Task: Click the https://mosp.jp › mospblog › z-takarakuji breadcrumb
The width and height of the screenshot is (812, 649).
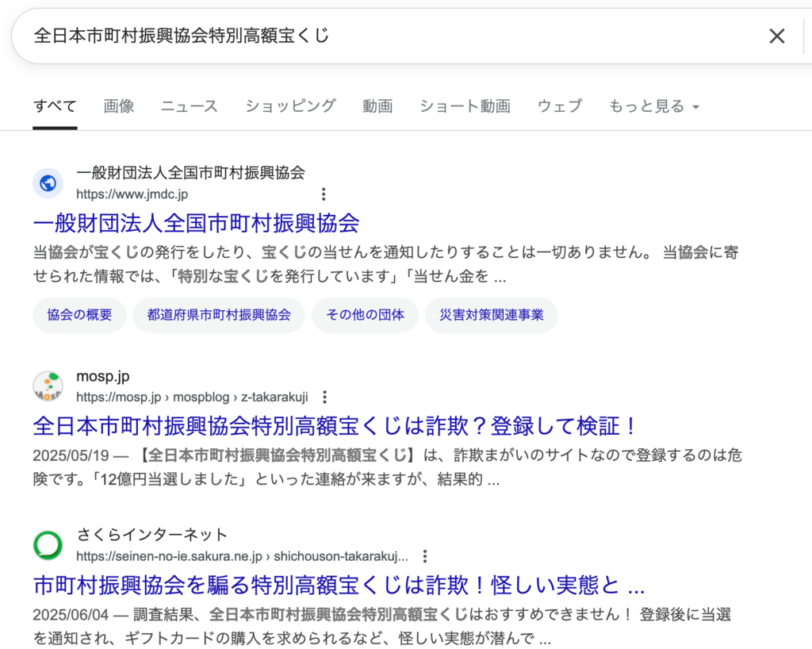Action: pyautogui.click(x=192, y=397)
